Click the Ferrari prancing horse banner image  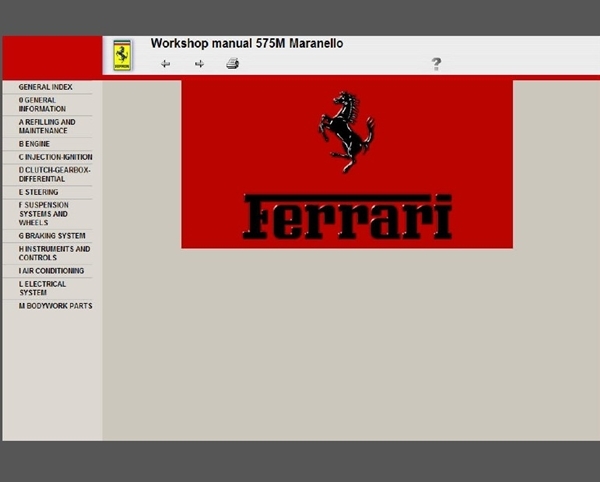(347, 164)
